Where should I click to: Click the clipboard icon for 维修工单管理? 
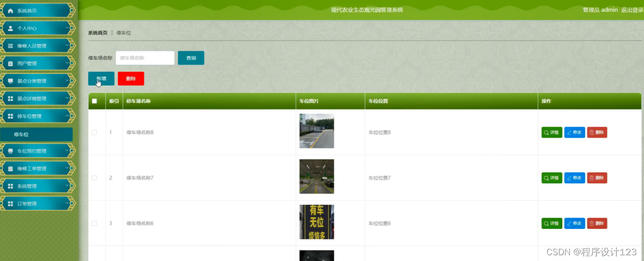coord(11,168)
